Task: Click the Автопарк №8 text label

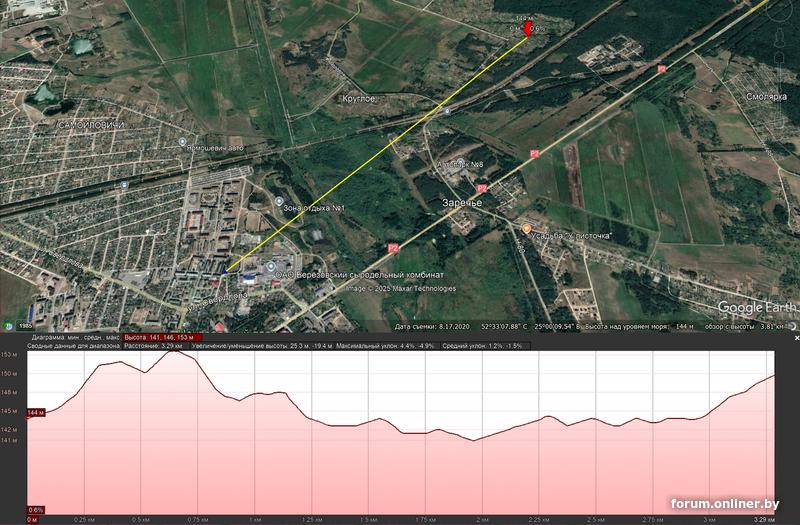Action: click(x=460, y=164)
